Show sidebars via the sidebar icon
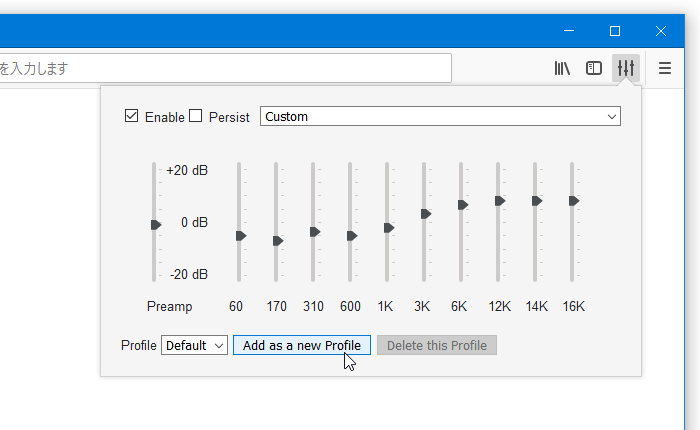This screenshot has height=430, width=700. 594,68
